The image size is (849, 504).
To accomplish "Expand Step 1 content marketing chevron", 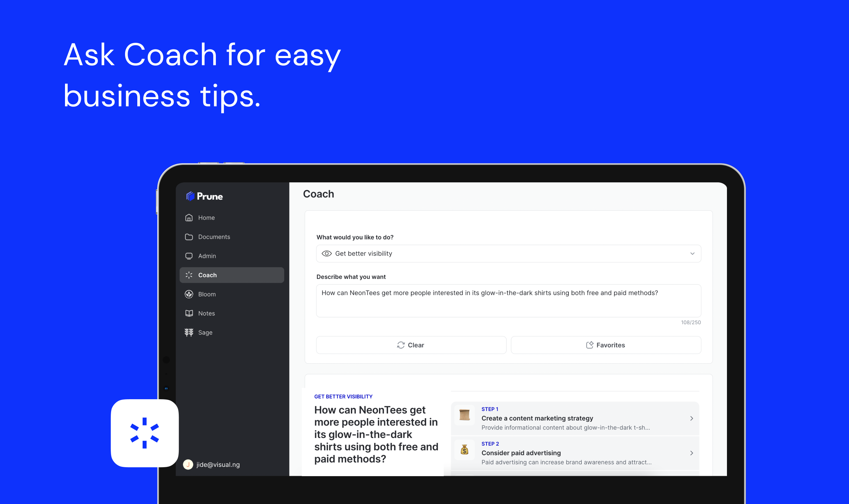I will [691, 418].
